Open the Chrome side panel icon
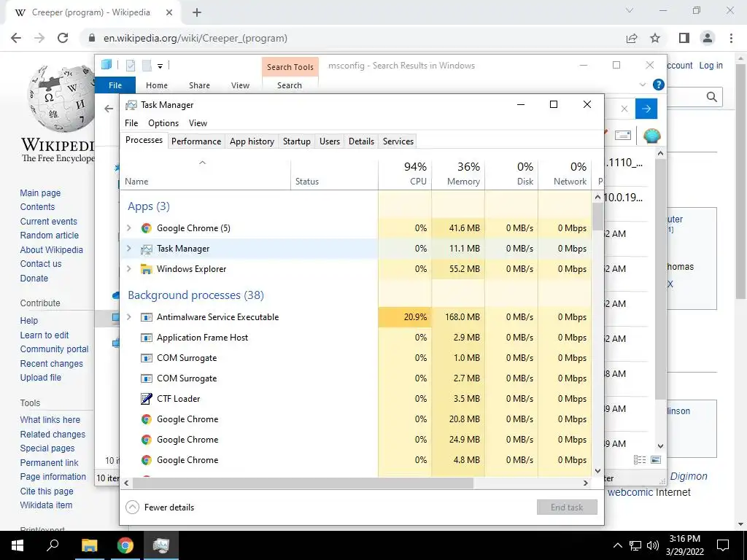 point(684,38)
